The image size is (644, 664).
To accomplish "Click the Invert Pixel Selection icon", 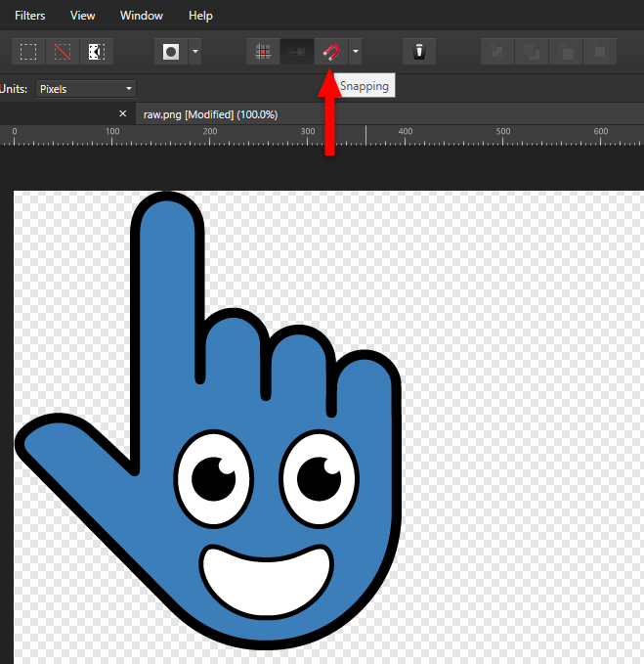I will coord(97,52).
